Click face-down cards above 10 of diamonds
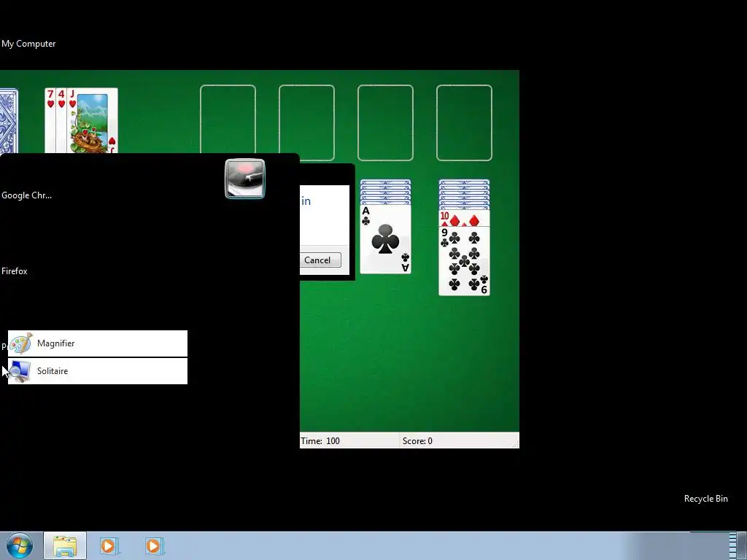 (464, 195)
